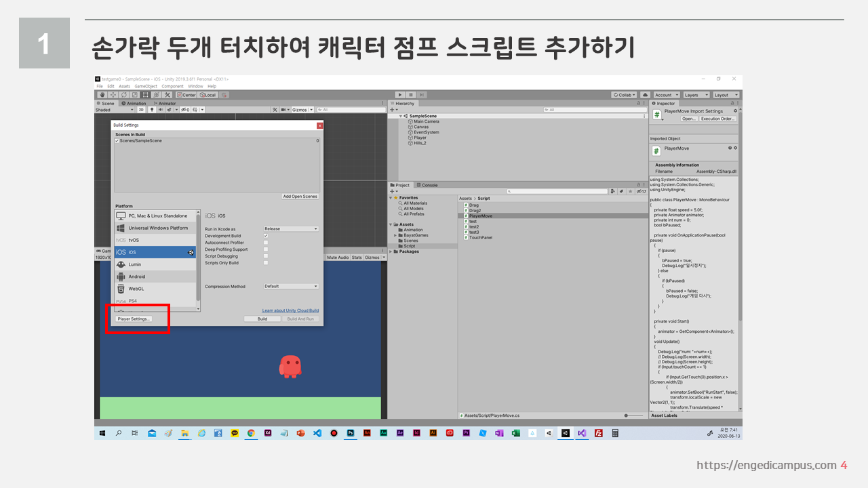Toggle scene lighting lightbulb icon

pyautogui.click(x=152, y=110)
